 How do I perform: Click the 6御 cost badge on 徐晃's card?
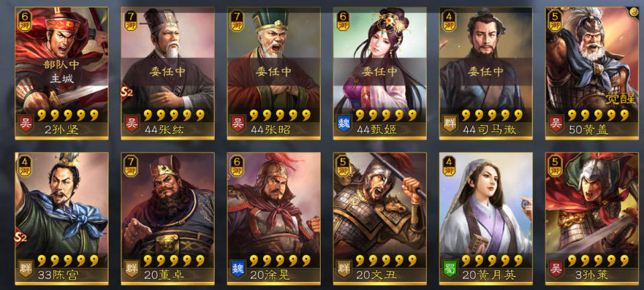tap(237, 166)
